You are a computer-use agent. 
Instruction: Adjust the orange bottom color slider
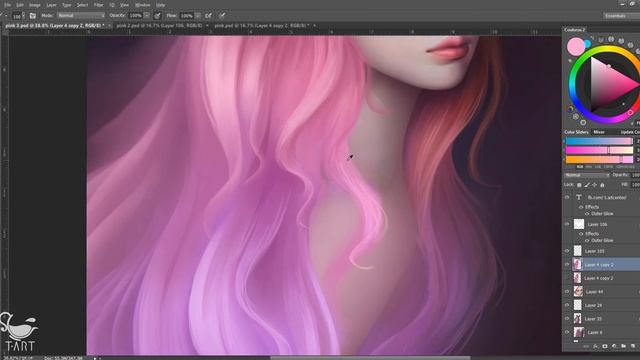coord(599,160)
